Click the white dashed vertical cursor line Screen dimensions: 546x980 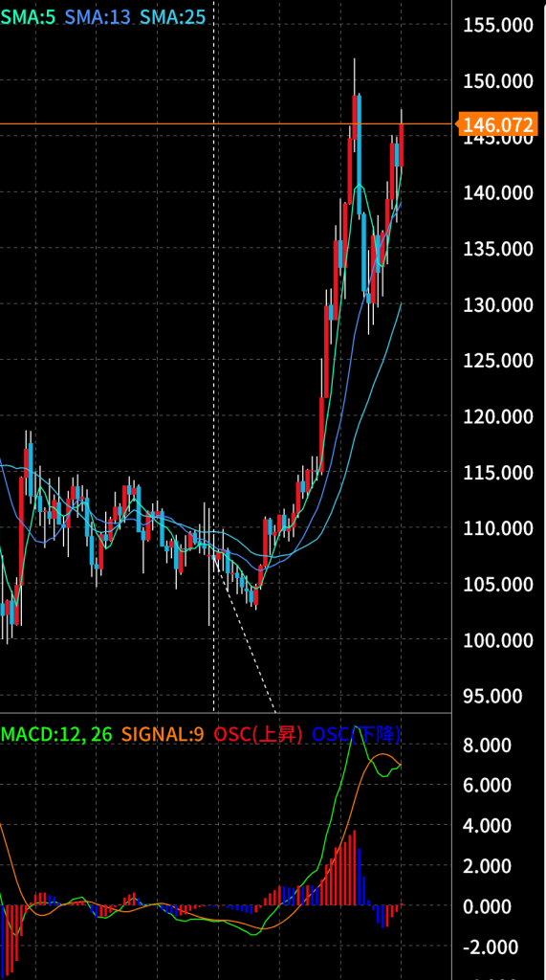click(x=214, y=356)
